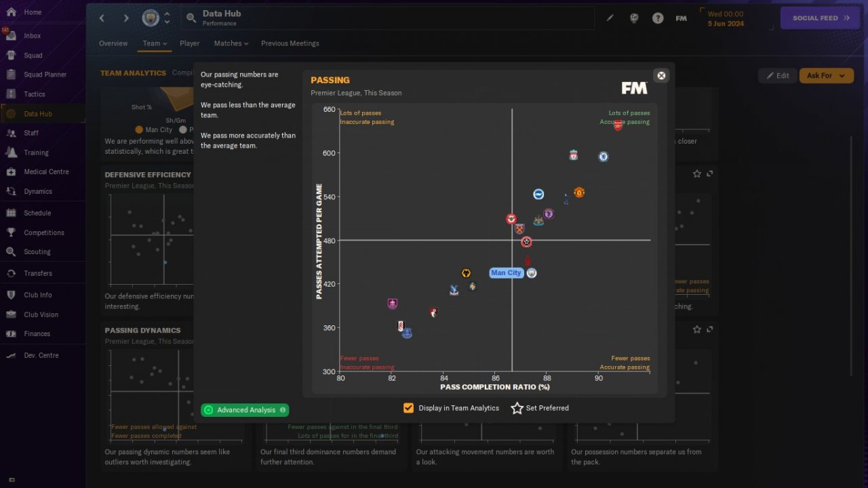Viewport: 868px width, 488px height.
Task: Click the Passing Dynamics card title
Action: tap(142, 331)
